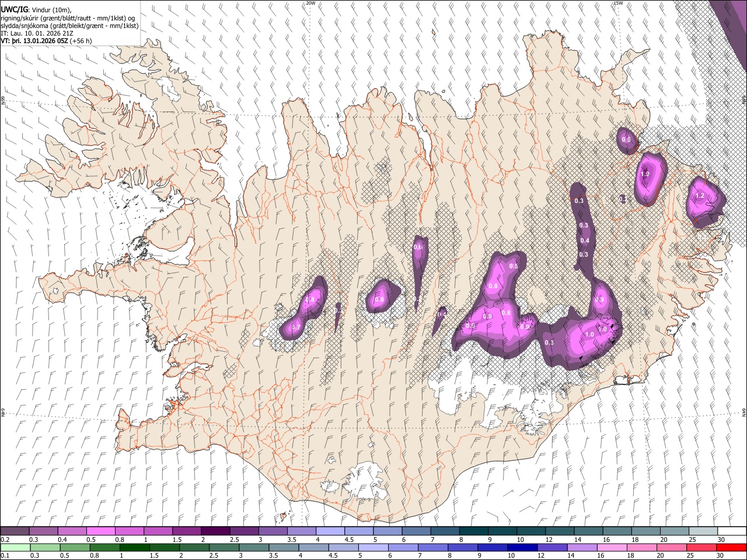Click the "0.7" snowfall value on the map
Image resolution: width=747 pixels, height=560 pixels.
point(296,328)
